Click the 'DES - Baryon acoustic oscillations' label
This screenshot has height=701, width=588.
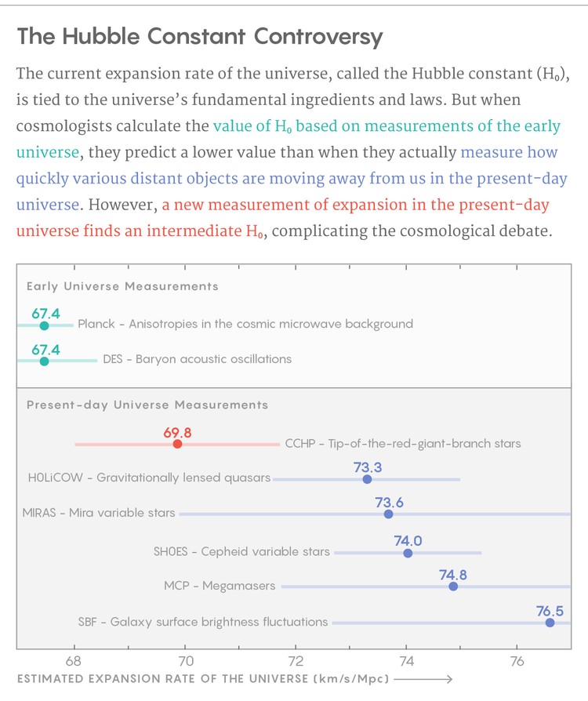(197, 359)
